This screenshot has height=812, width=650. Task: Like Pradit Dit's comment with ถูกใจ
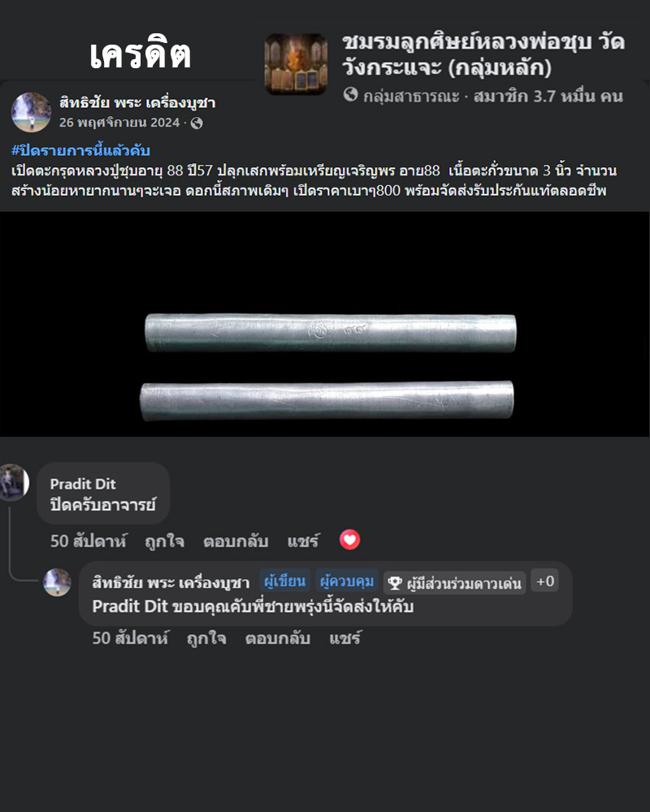click(x=164, y=541)
